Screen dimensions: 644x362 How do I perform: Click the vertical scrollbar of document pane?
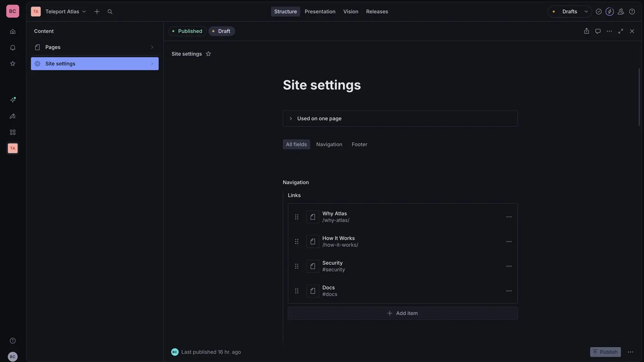coord(639,97)
